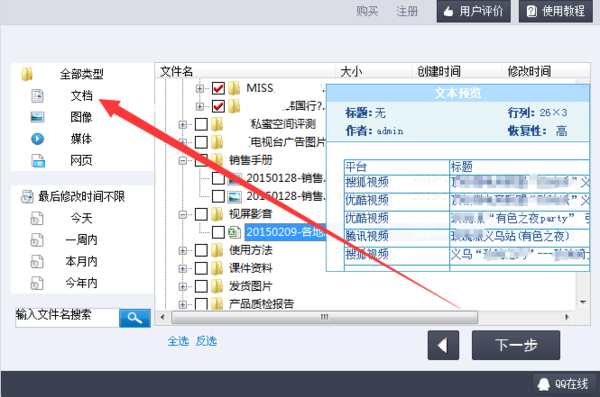
Task: Click the Excel icon of 20150209 file
Action: tap(234, 232)
